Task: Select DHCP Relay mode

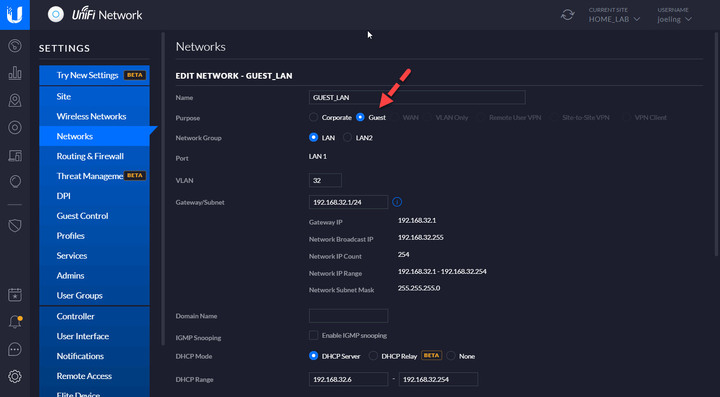Action: 373,356
